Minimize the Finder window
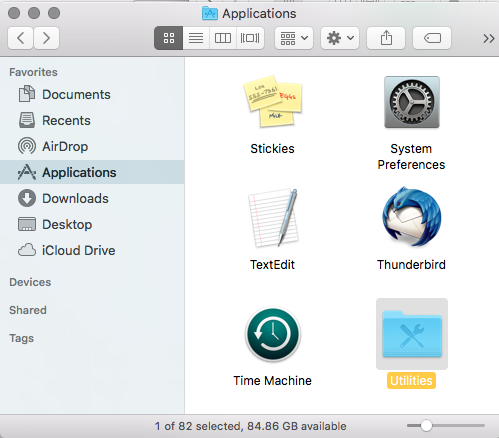Screen dimensions: 499x438 [34, 13]
